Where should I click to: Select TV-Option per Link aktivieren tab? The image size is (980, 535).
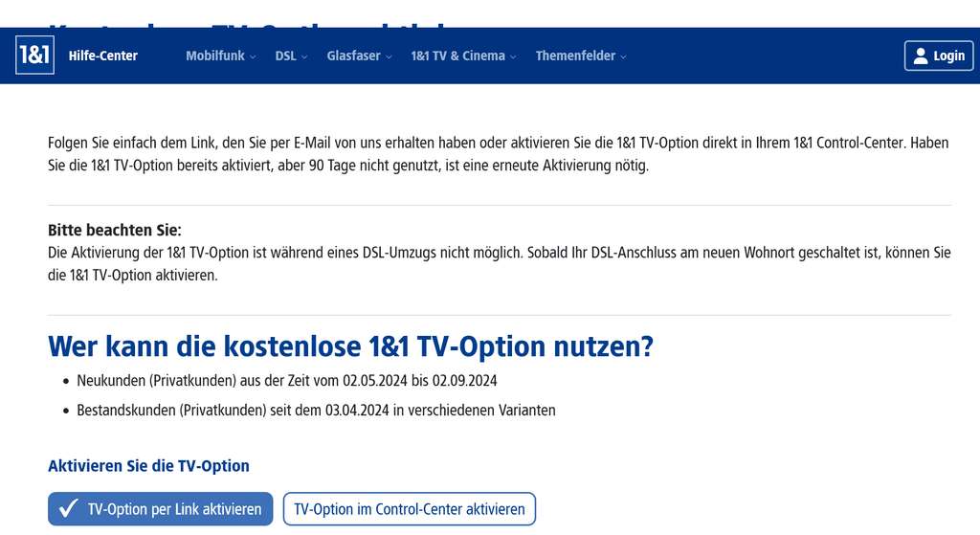pyautogui.click(x=161, y=509)
